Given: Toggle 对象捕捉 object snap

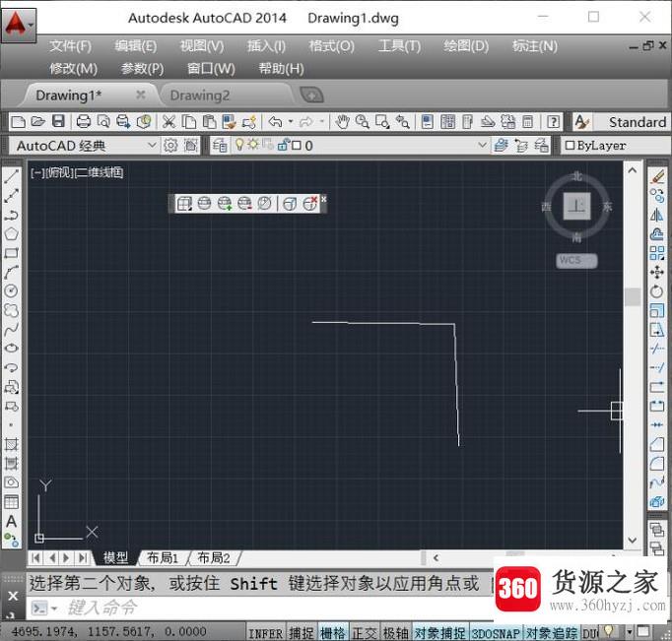Looking at the screenshot, I should click(440, 633).
